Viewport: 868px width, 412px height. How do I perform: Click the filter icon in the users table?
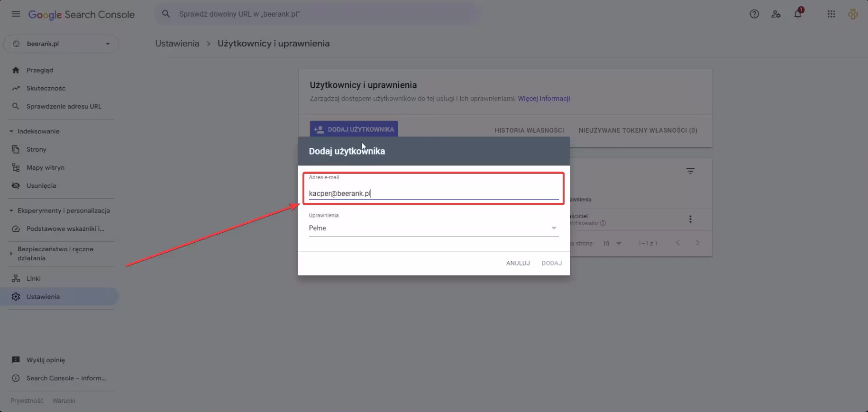[690, 171]
